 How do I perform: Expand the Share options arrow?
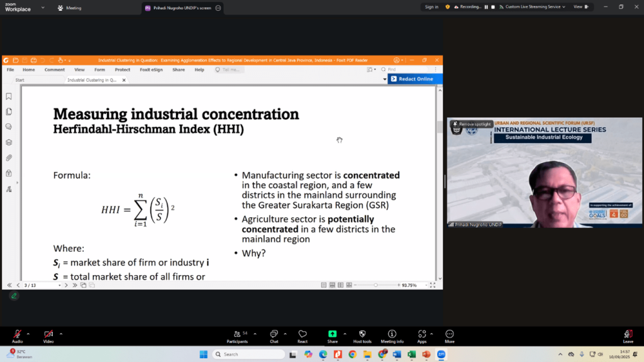pyautogui.click(x=345, y=334)
